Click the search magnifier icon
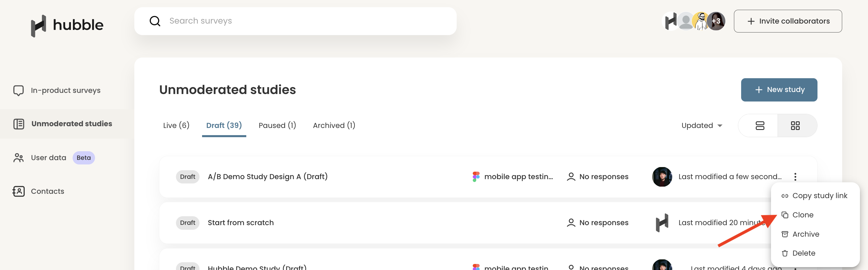This screenshot has width=868, height=270. (x=155, y=21)
